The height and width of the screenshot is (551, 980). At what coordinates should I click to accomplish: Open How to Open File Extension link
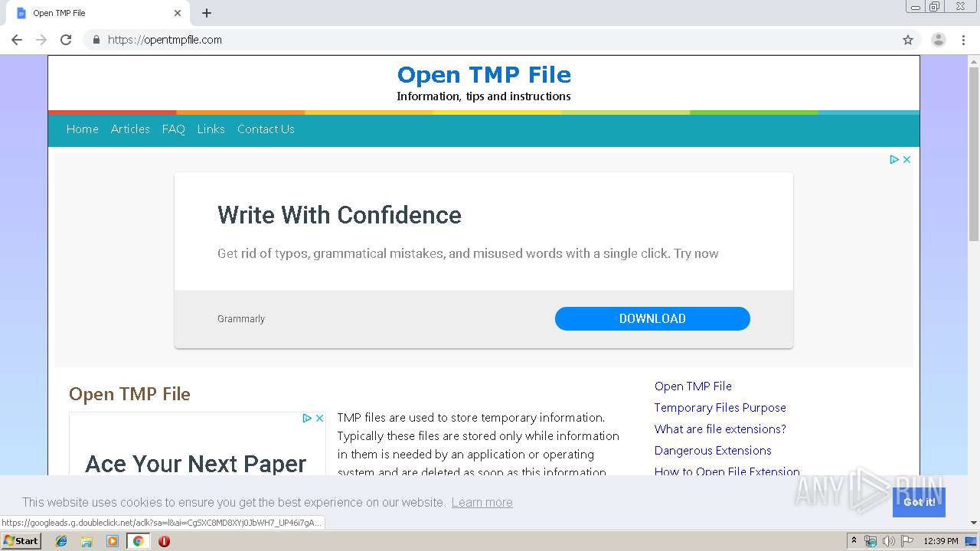pyautogui.click(x=727, y=471)
